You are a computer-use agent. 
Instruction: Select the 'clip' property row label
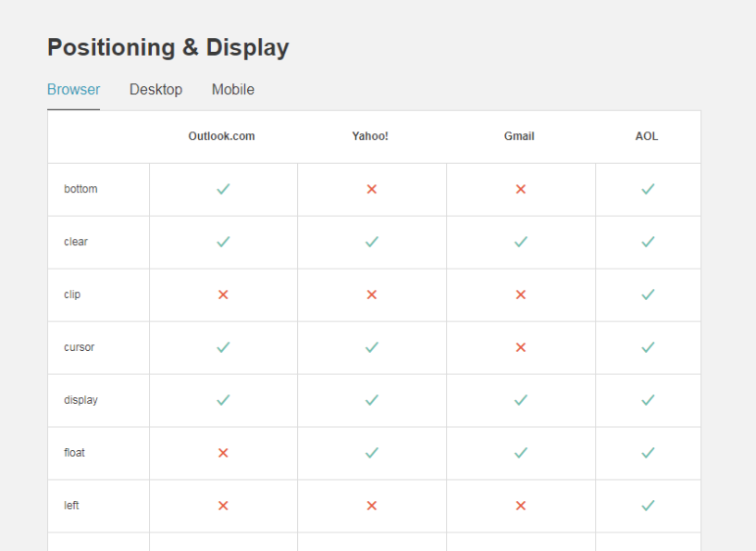tap(72, 294)
